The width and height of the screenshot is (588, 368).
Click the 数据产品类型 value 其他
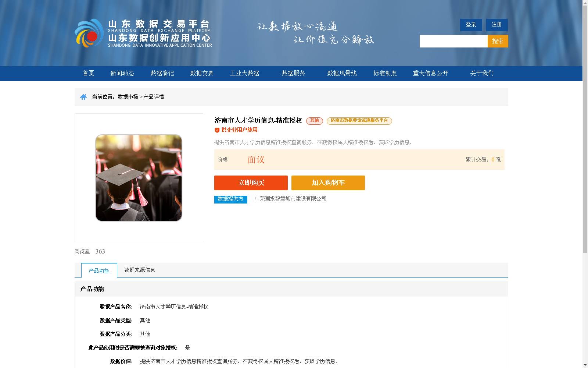[x=145, y=321]
